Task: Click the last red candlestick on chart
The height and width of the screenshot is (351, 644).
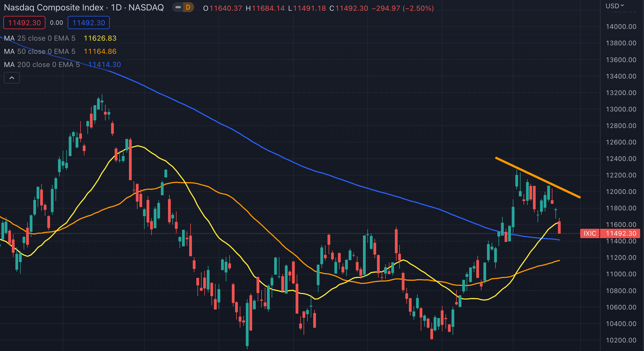Action: point(559,227)
